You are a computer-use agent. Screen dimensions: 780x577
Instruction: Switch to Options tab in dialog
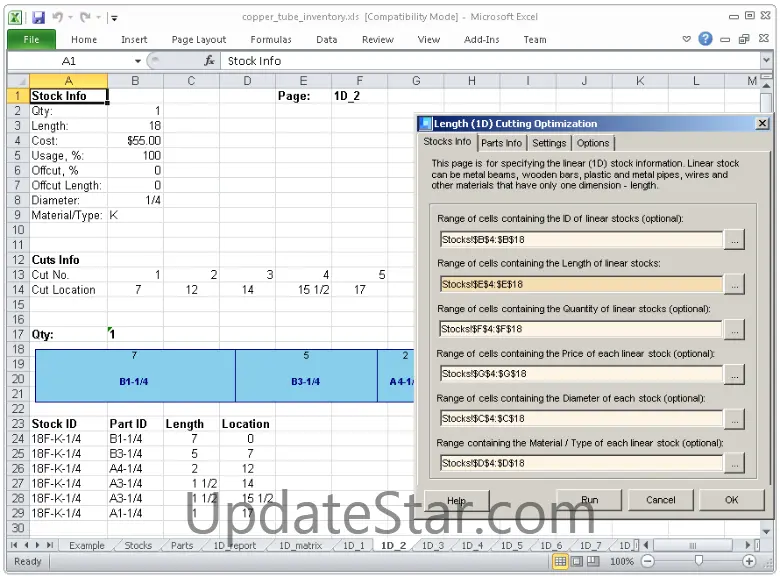click(x=592, y=143)
